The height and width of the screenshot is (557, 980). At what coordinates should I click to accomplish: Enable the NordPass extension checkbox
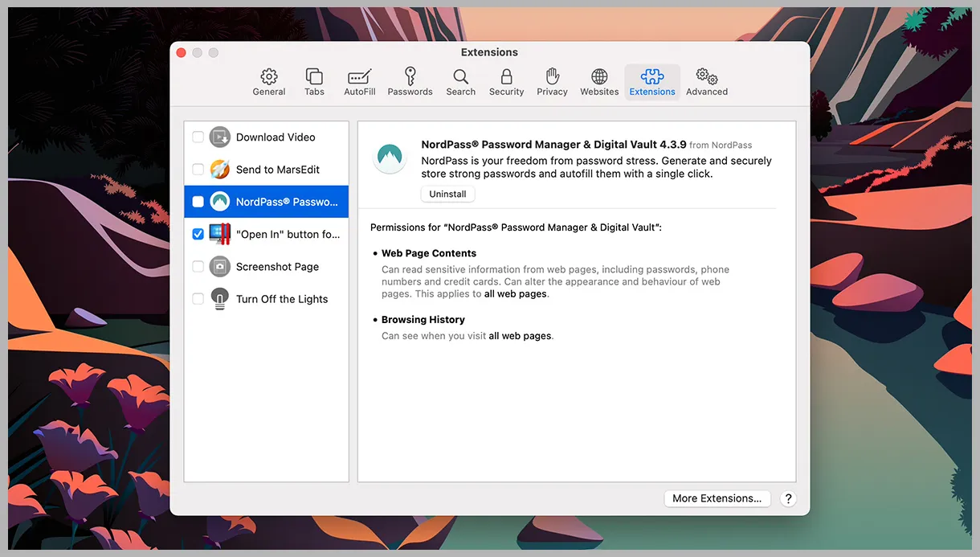pyautogui.click(x=198, y=202)
